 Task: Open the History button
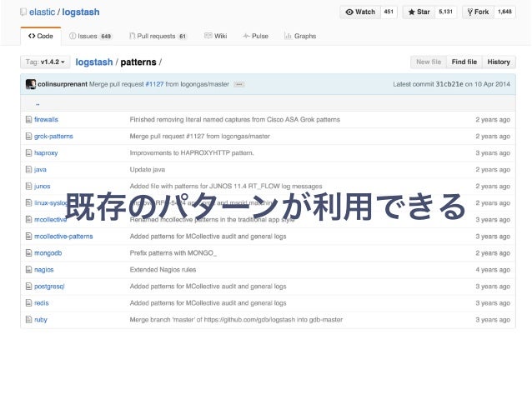point(499,62)
